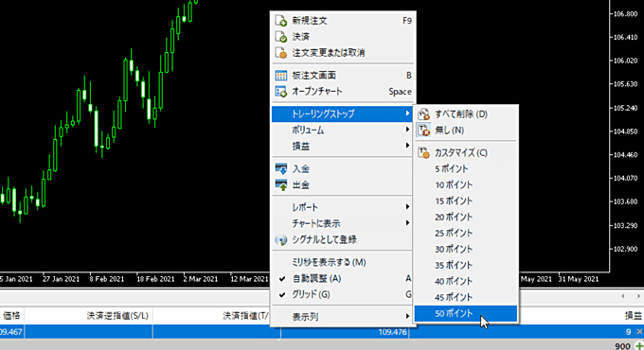Click the 2 Mar 2021 date on time axis

coord(201,279)
